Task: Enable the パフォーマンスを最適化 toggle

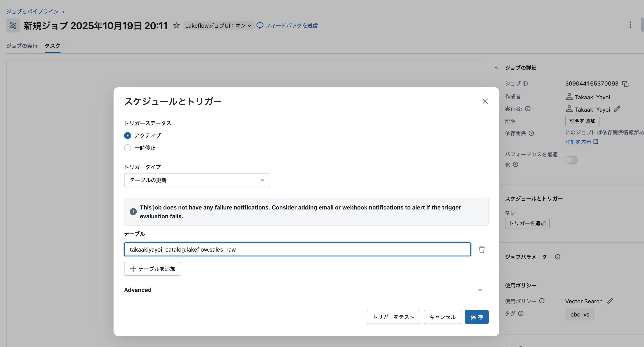Action: click(571, 160)
